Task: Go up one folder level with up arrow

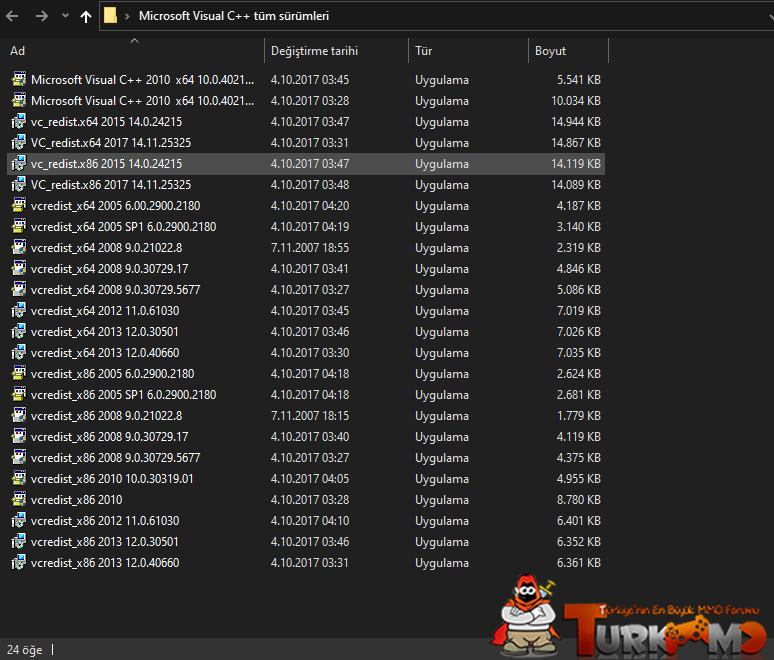Action: coord(86,17)
